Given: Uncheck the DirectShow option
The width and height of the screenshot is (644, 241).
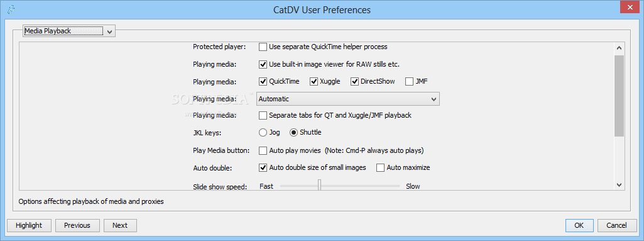Looking at the screenshot, I should coord(355,81).
